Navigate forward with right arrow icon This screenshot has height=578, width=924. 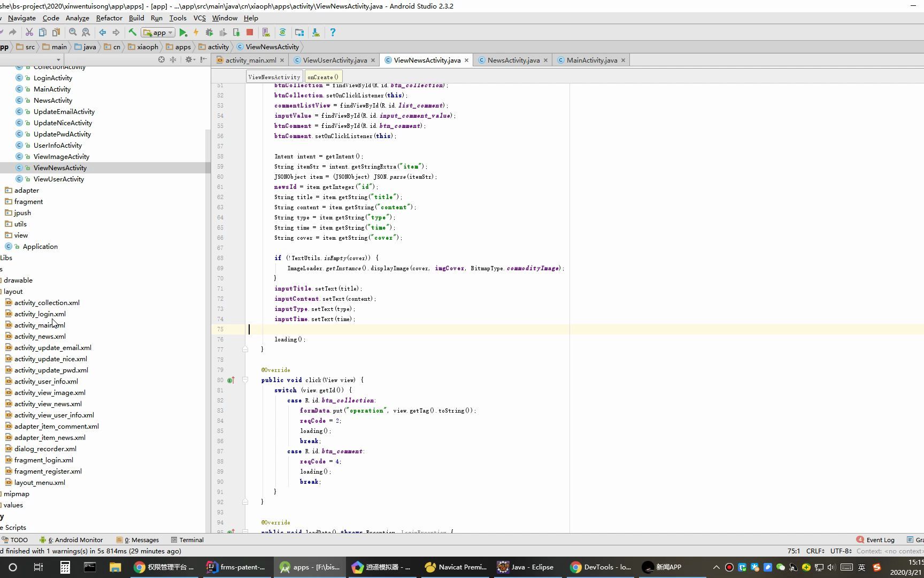(115, 33)
